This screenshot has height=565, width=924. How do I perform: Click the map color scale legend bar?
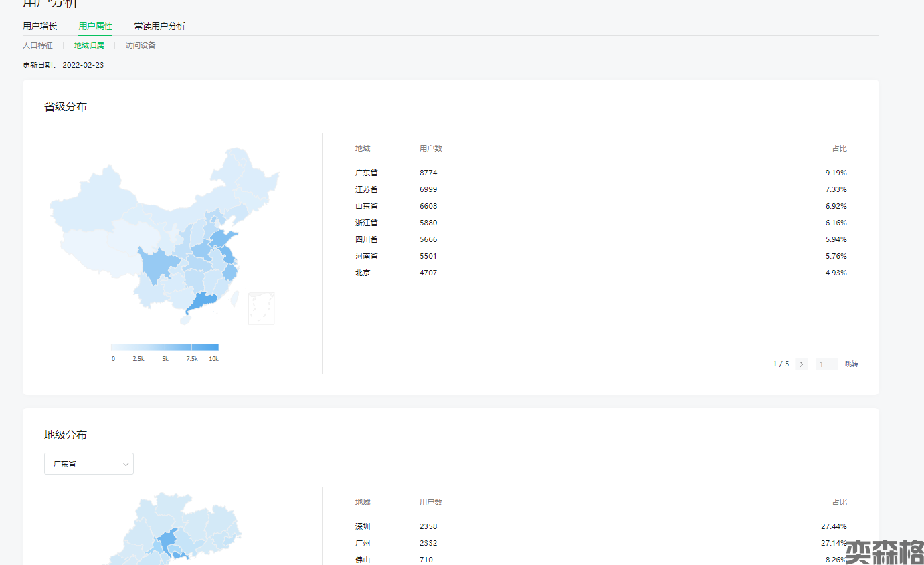[165, 348]
